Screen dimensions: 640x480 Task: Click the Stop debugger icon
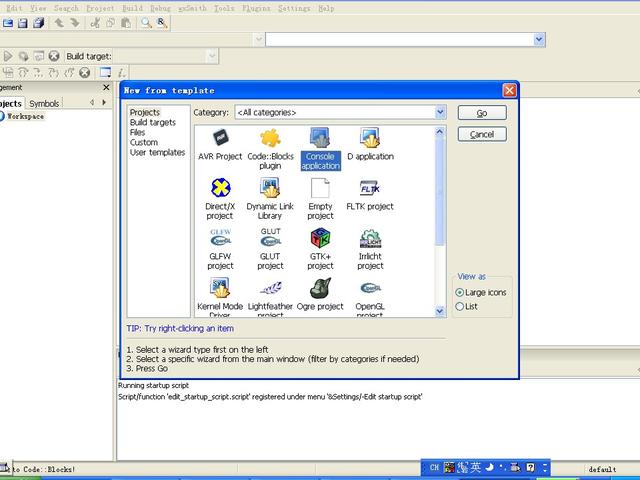[x=84, y=73]
